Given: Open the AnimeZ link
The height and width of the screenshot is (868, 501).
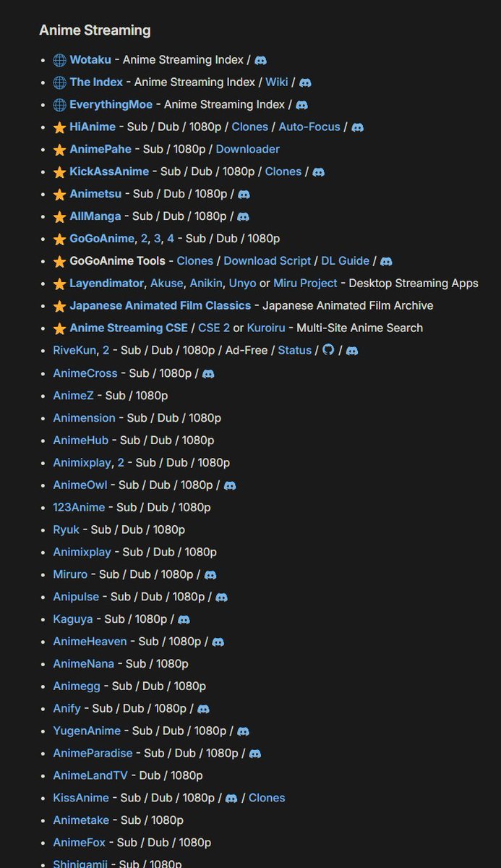Looking at the screenshot, I should [74, 395].
